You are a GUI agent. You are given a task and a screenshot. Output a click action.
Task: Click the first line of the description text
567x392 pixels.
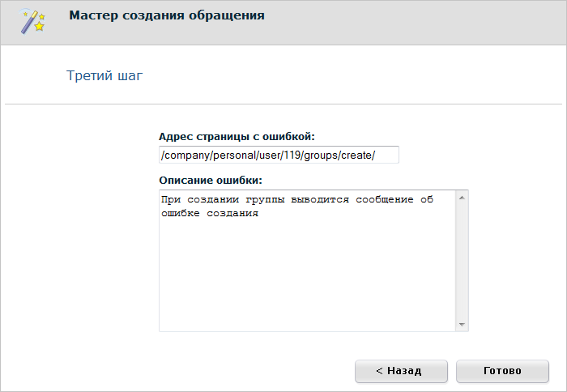tap(296, 201)
